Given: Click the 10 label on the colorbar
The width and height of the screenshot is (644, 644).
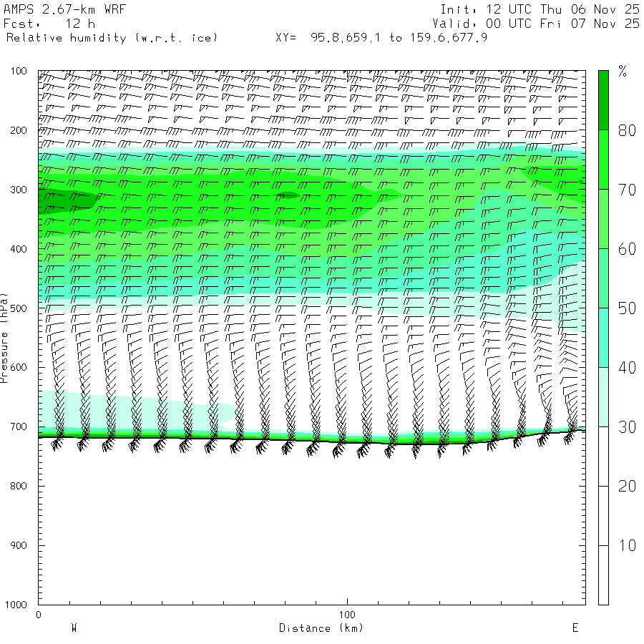Looking at the screenshot, I should click(x=627, y=546).
